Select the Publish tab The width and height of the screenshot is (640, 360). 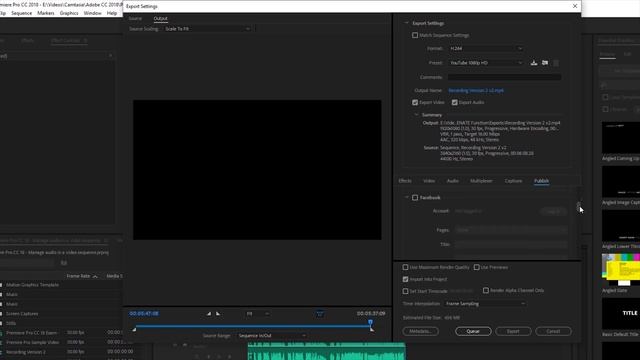pyautogui.click(x=541, y=181)
